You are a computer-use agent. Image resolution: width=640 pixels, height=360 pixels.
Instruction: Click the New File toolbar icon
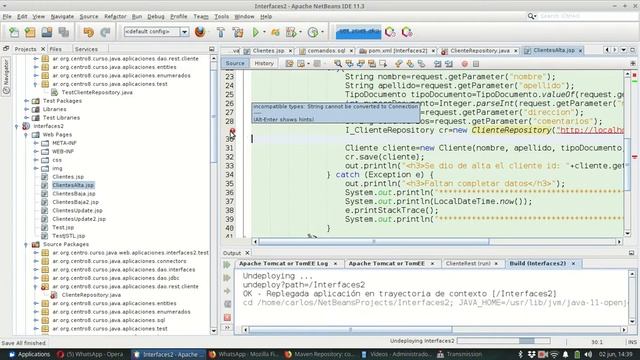(14, 32)
